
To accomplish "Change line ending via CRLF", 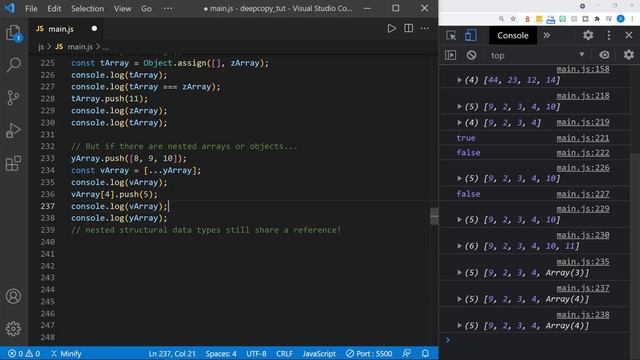I will pyautogui.click(x=284, y=353).
